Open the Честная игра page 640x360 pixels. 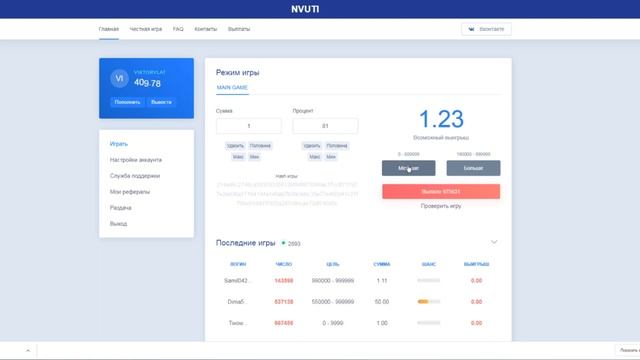(146, 29)
